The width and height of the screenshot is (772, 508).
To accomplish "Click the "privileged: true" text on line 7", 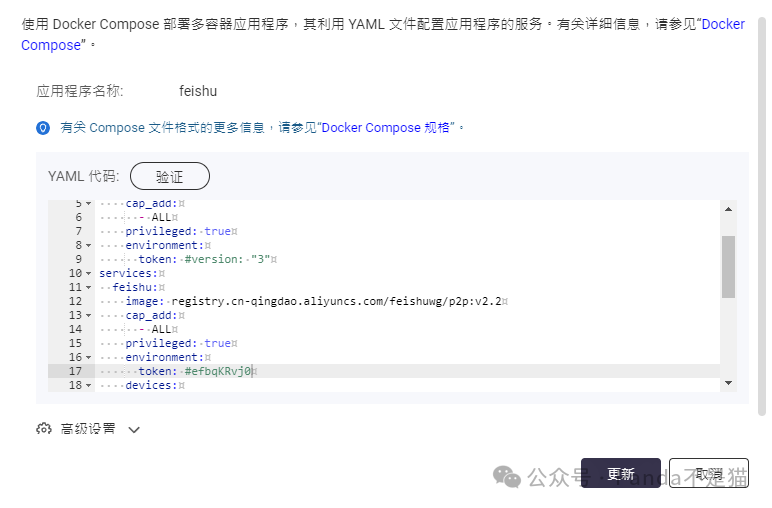I will (x=178, y=231).
